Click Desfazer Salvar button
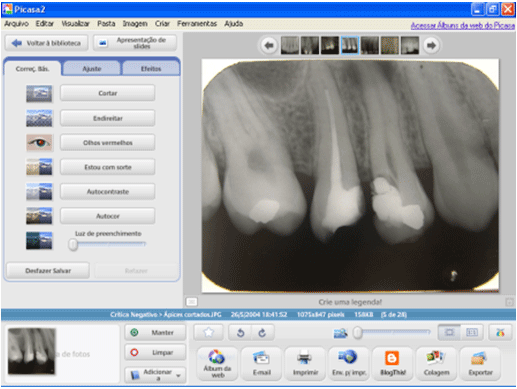Viewport: 517px width, 389px height. pyautogui.click(x=48, y=271)
